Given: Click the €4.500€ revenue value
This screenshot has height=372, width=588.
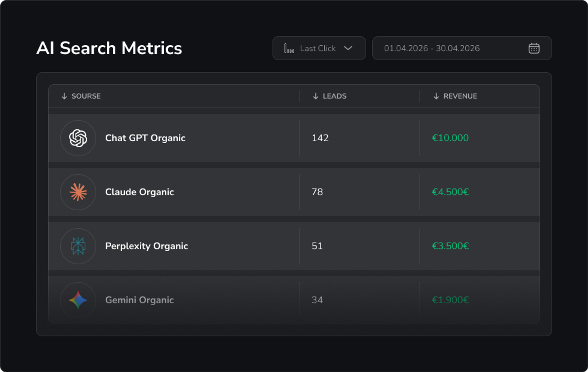Looking at the screenshot, I should [450, 192].
